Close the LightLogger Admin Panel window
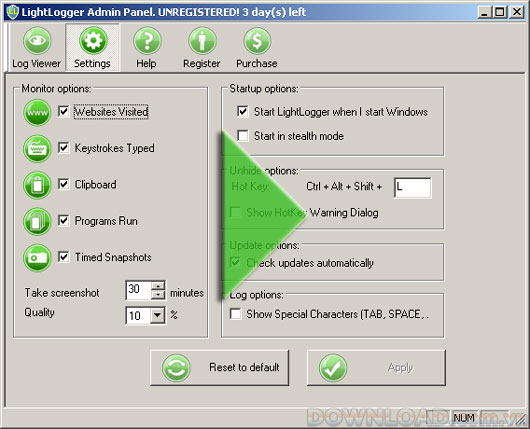530x429 pixels. [x=517, y=13]
